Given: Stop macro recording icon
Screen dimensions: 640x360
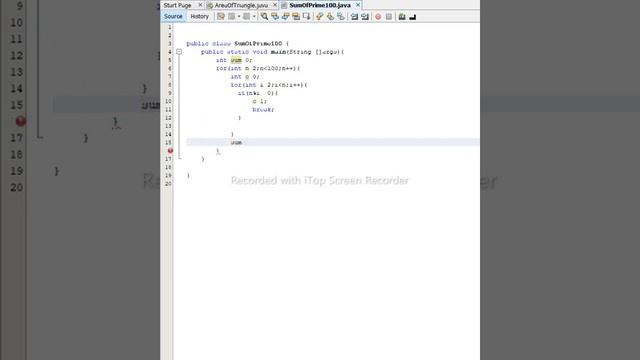Looking at the screenshot, I should [x=389, y=16].
